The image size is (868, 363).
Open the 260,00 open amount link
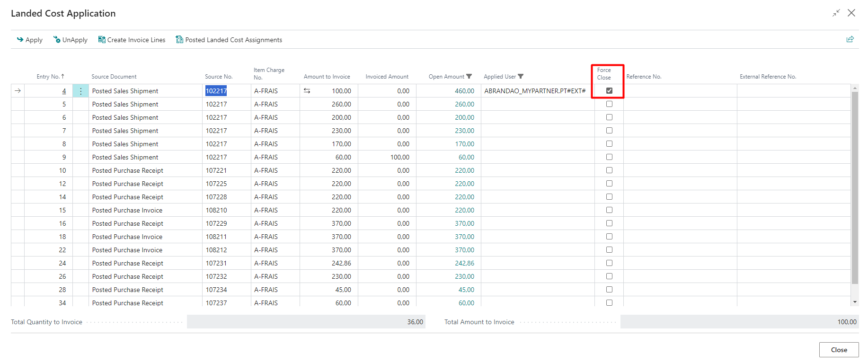point(464,104)
